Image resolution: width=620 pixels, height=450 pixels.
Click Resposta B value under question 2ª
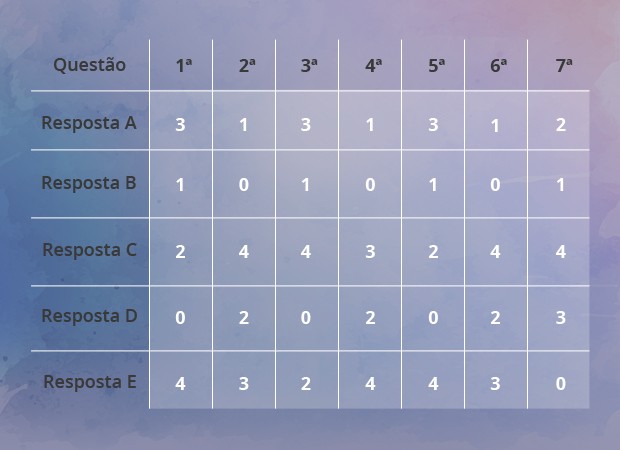(244, 185)
